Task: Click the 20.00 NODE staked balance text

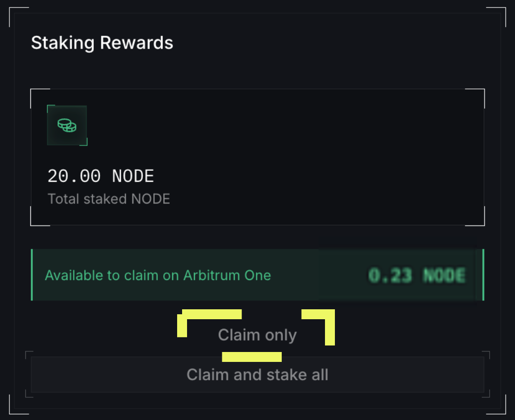Action: tap(101, 176)
